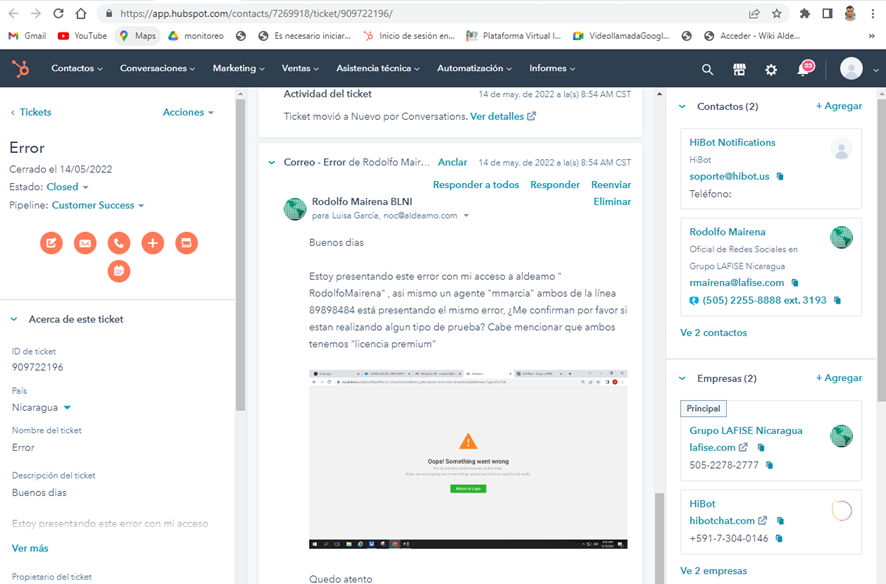Open the account avatar menu
The height and width of the screenshot is (584, 886).
(858, 69)
